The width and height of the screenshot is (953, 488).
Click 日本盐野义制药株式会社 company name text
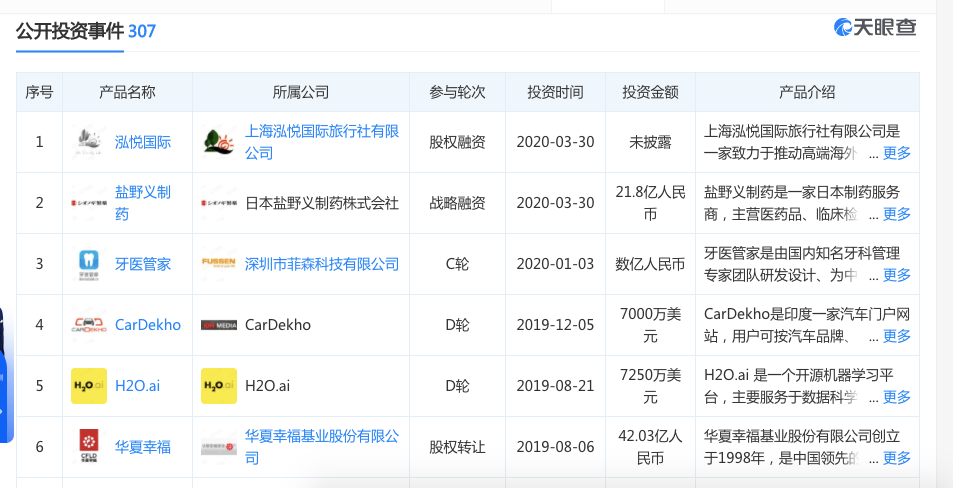[x=322, y=203]
